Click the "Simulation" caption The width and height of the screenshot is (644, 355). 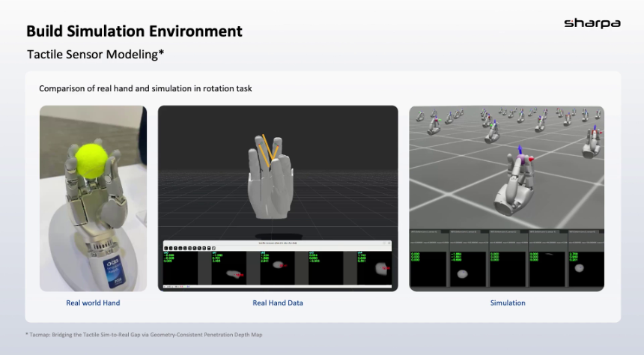(507, 303)
